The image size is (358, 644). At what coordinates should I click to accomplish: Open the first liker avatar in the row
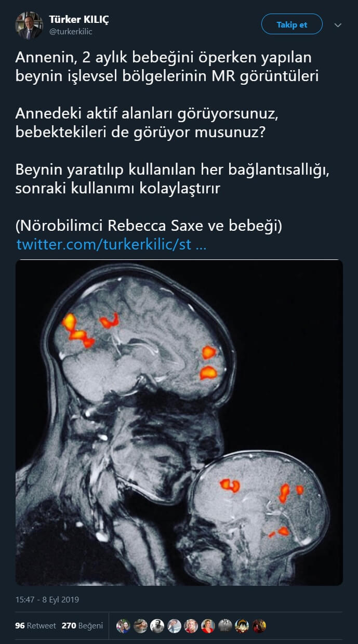(x=123, y=626)
